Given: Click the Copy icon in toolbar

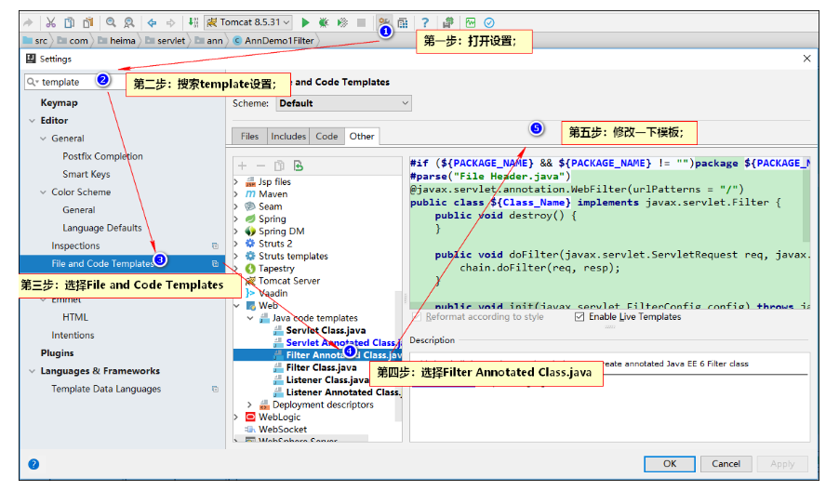Looking at the screenshot, I should (x=70, y=22).
